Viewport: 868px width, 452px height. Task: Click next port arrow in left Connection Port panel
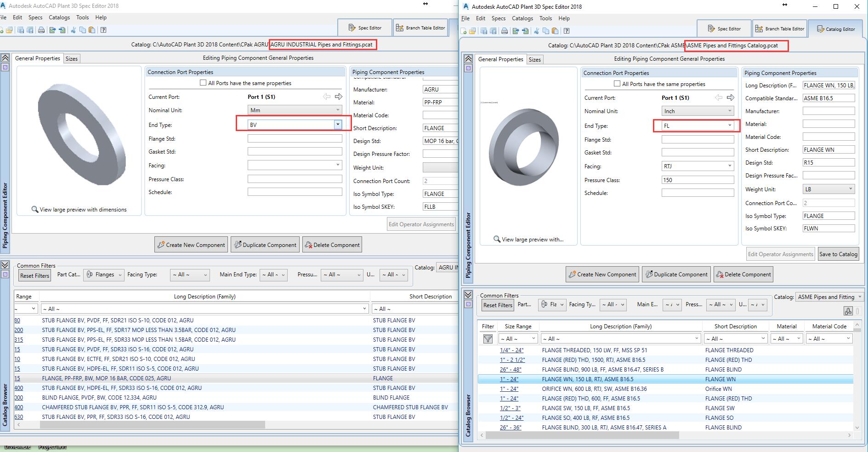coord(339,97)
